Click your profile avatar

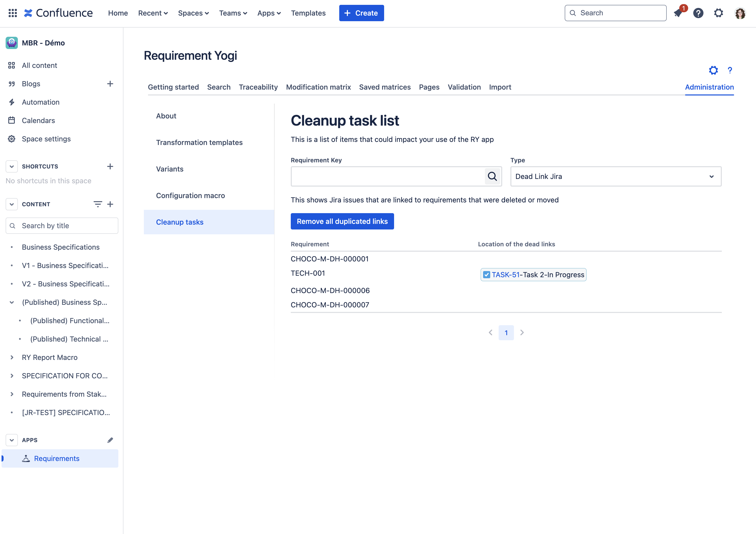(740, 13)
